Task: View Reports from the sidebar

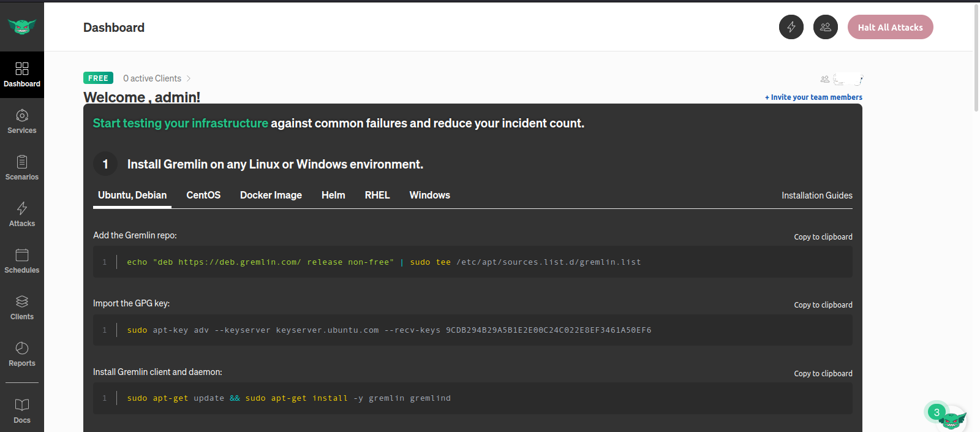Action: click(22, 354)
